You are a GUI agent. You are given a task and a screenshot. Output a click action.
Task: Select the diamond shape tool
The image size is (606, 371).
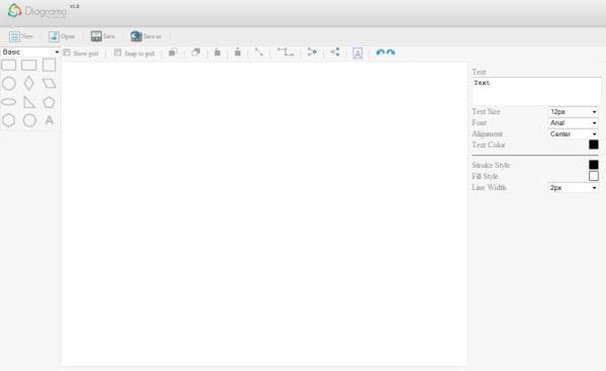(29, 83)
